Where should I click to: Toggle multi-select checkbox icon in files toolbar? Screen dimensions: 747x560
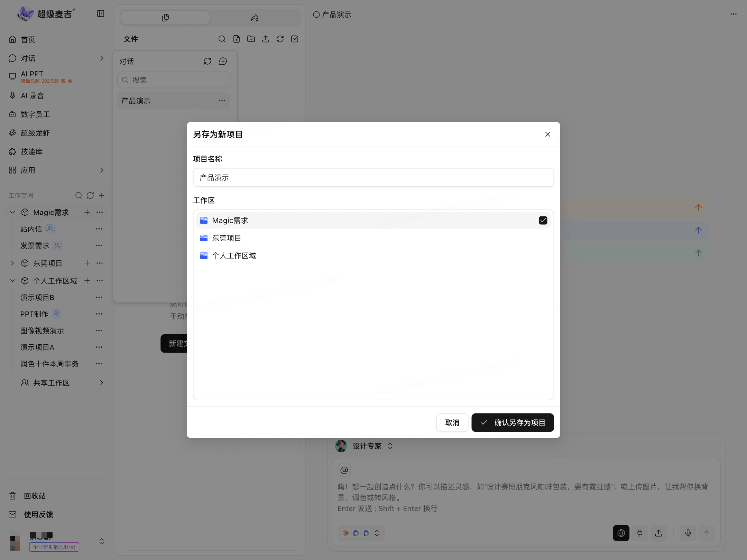click(x=295, y=39)
